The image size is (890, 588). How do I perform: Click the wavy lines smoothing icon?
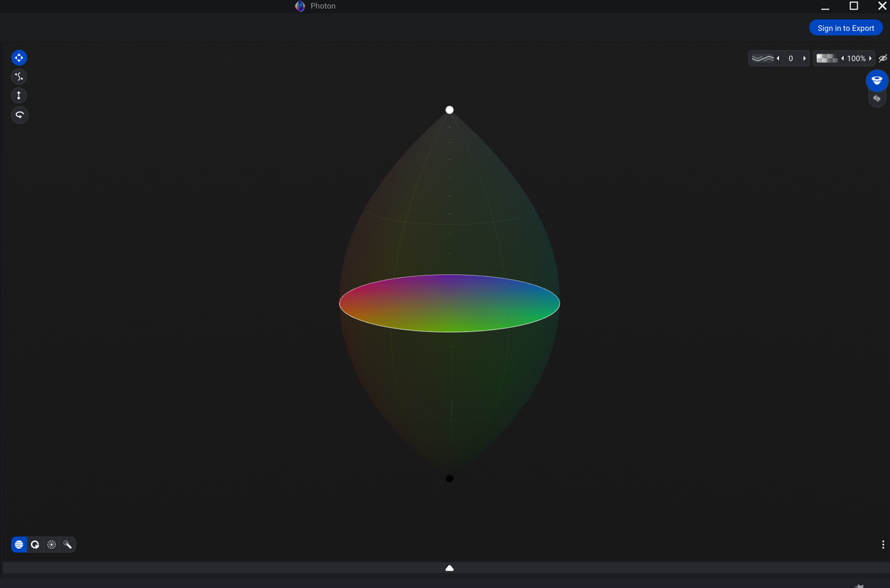click(763, 58)
